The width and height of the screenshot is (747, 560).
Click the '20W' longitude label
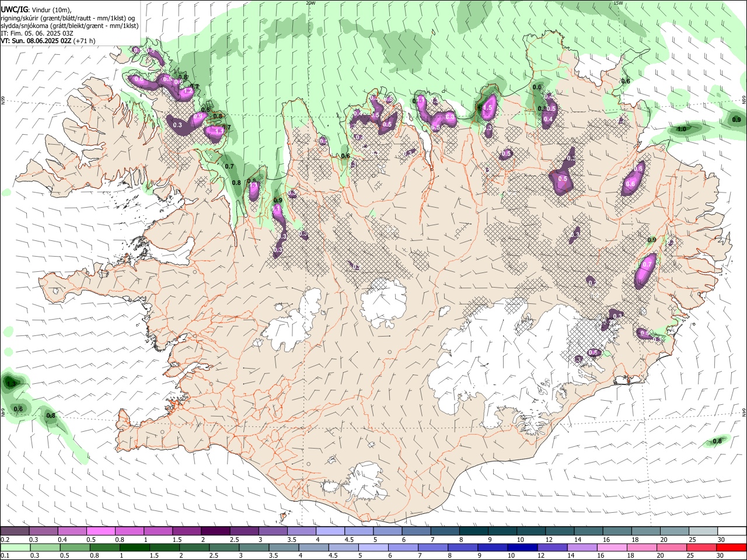pos(310,3)
